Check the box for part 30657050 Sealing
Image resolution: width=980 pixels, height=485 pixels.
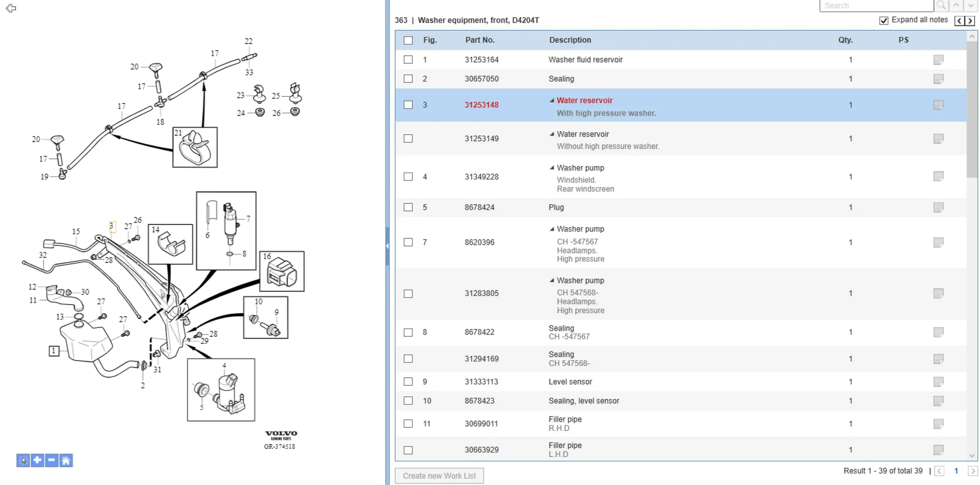click(408, 79)
